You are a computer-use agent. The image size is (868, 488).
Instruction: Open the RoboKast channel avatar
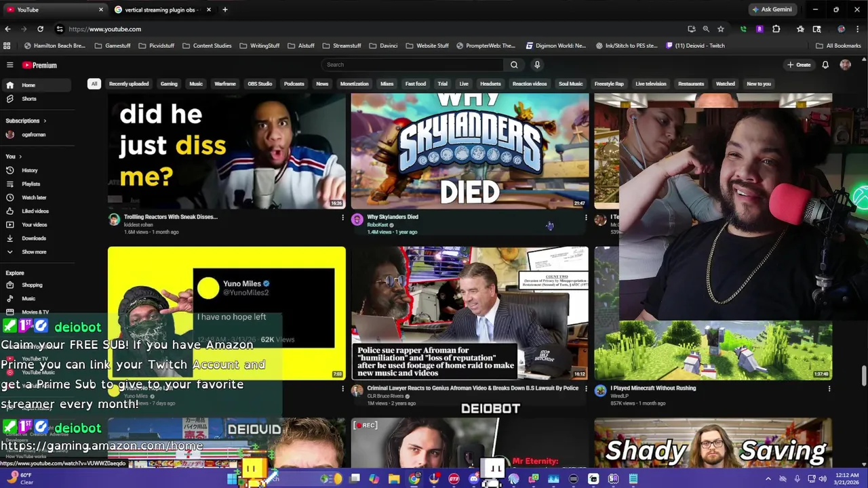357,220
